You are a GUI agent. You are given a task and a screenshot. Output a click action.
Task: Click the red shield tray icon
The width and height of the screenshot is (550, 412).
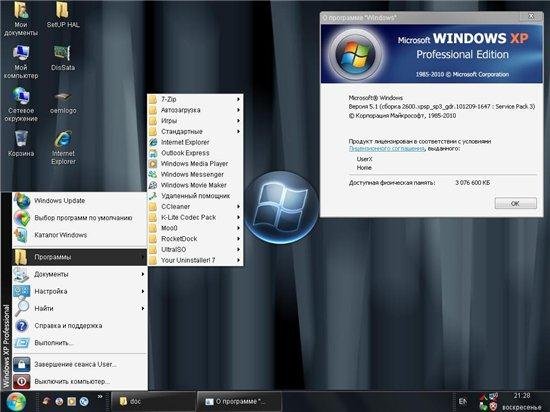(x=493, y=407)
